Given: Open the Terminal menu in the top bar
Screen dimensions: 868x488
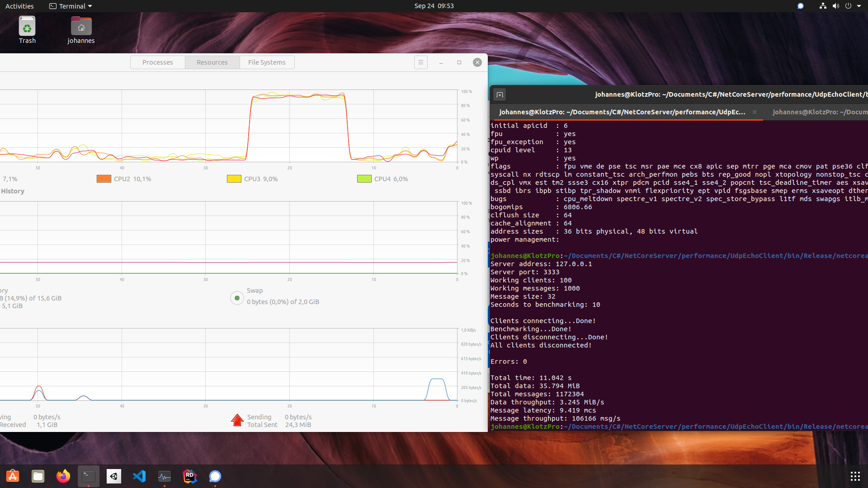Looking at the screenshot, I should [x=70, y=6].
